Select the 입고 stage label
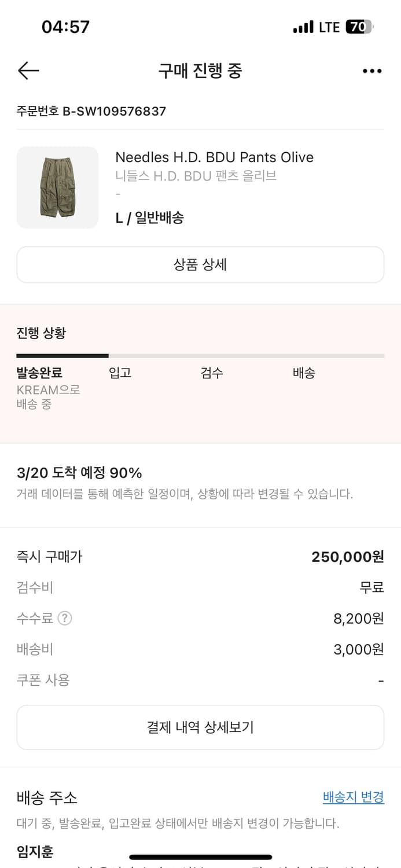Image resolution: width=401 pixels, height=868 pixels. [120, 373]
